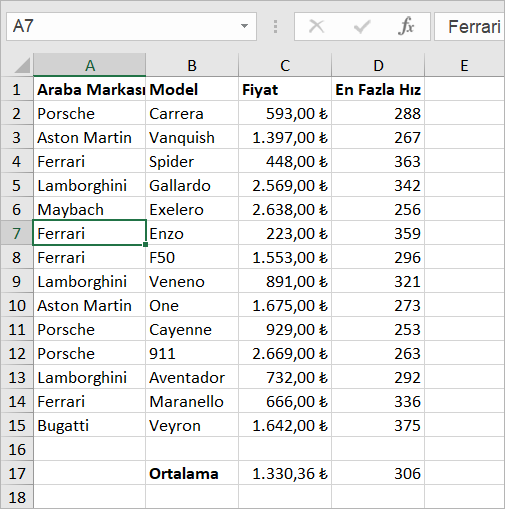Select the 'Vanquish' cell

tap(192, 137)
